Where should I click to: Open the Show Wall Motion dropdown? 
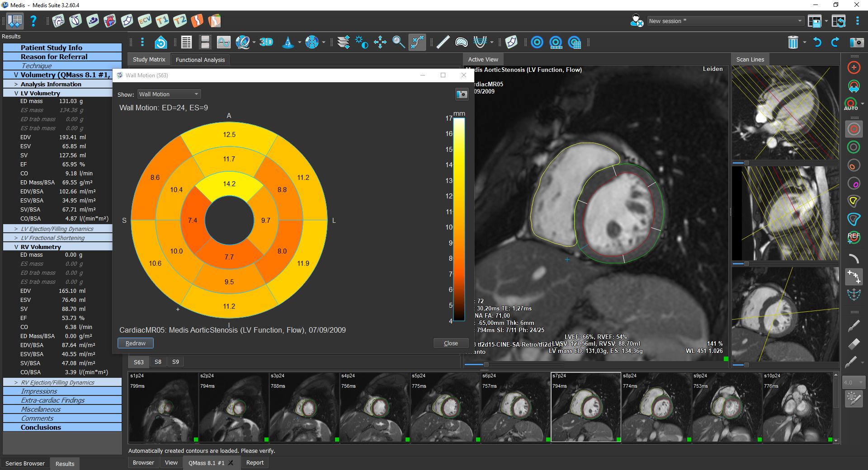tap(169, 94)
